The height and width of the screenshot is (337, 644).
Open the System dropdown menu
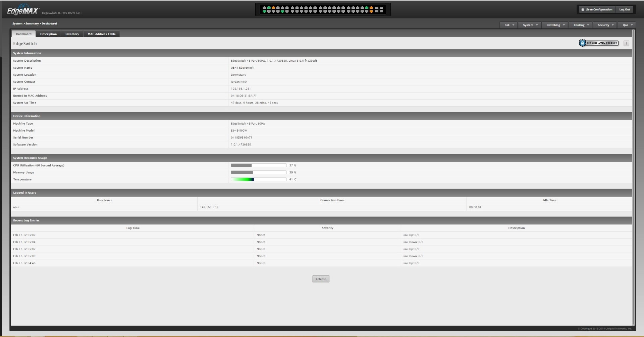click(530, 25)
